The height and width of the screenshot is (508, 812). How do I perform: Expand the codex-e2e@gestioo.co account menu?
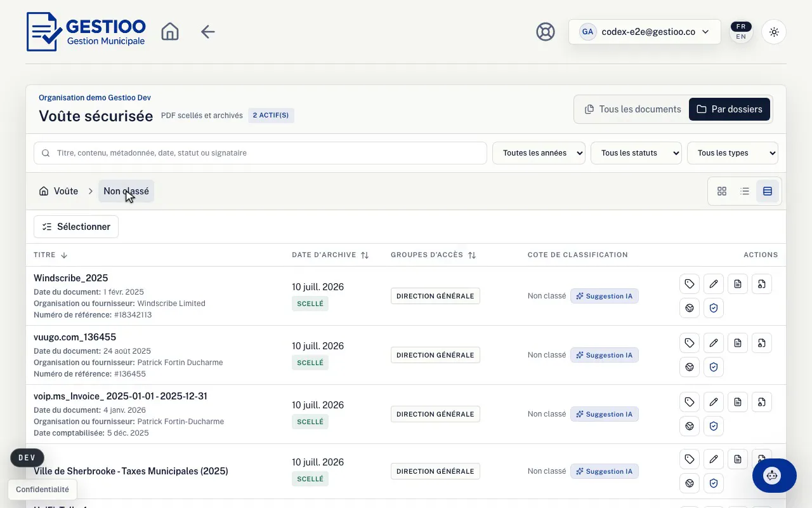click(645, 32)
